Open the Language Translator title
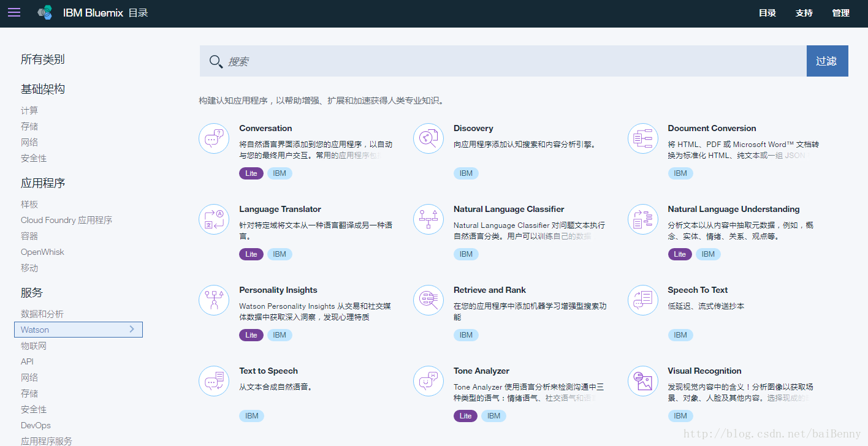The image size is (868, 446). click(x=280, y=209)
